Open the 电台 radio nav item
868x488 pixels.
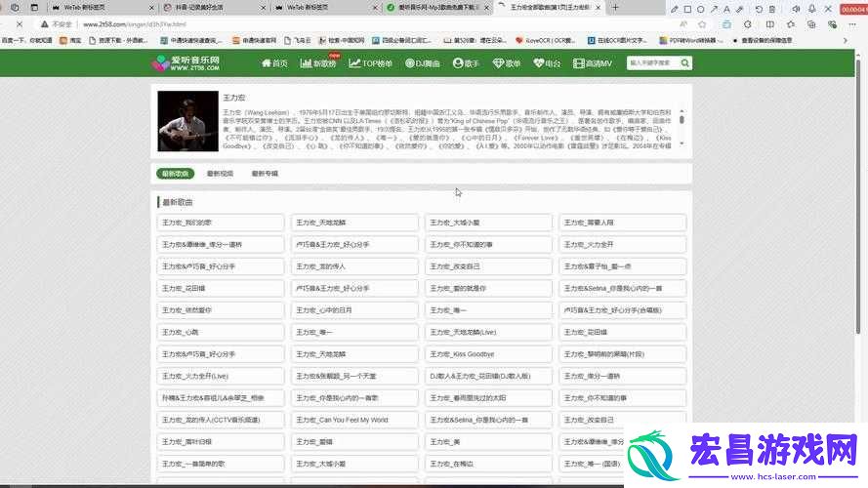[547, 63]
